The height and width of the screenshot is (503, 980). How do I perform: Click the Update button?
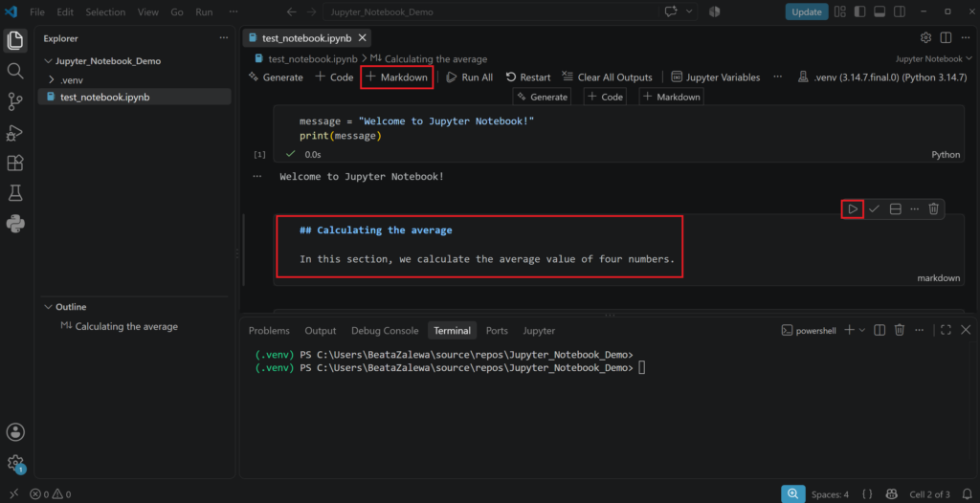click(807, 11)
